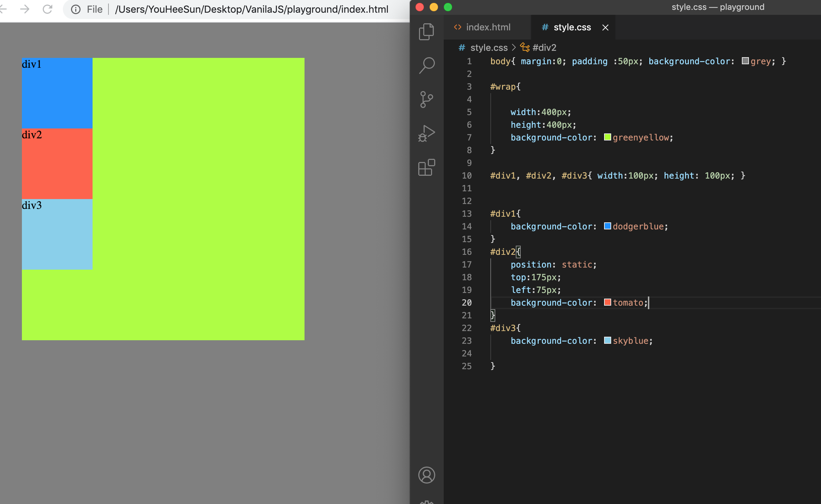
Task: Click the style.css breadcrumb item
Action: pyautogui.click(x=489, y=48)
